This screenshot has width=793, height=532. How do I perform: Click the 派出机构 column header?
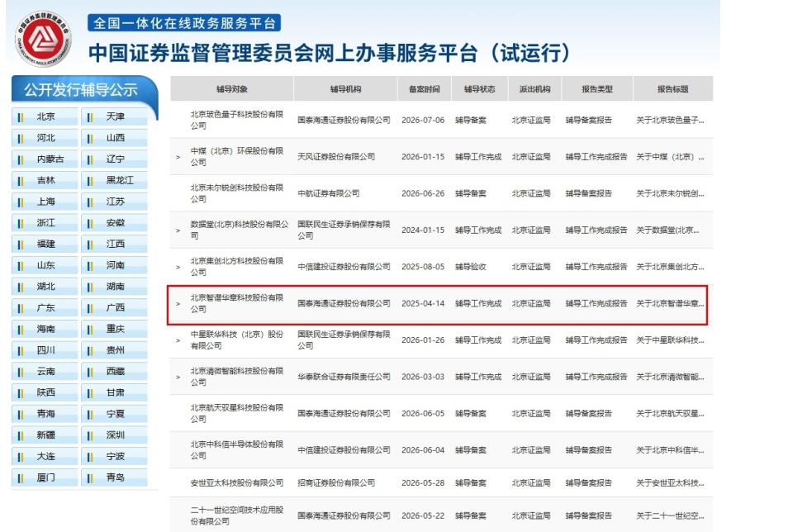[534, 89]
